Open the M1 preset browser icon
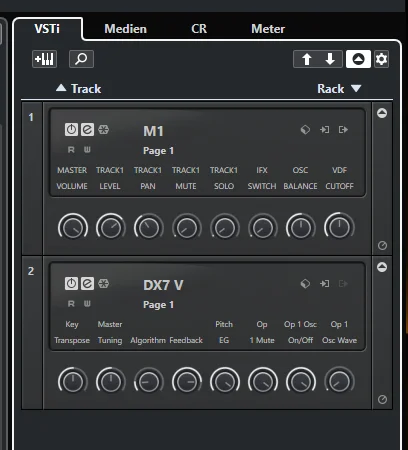Image resolution: width=408 pixels, height=450 pixels. (x=305, y=129)
